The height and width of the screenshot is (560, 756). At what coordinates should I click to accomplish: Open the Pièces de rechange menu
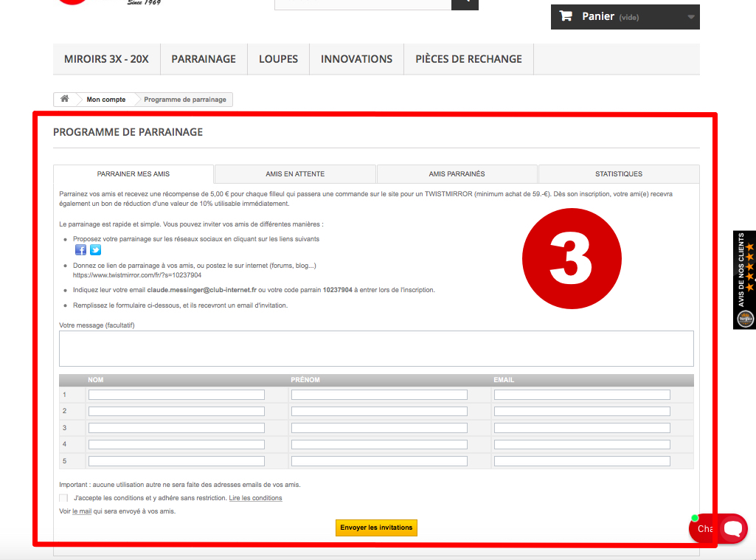[x=468, y=59]
